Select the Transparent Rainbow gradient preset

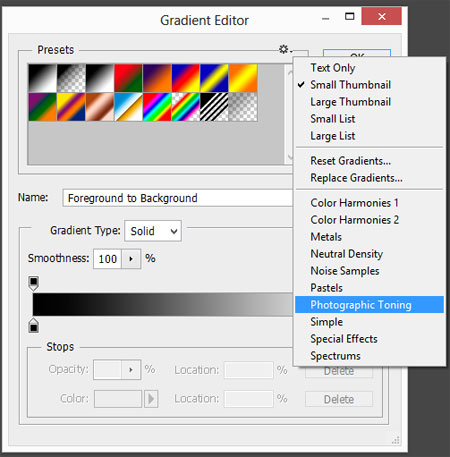(x=186, y=107)
